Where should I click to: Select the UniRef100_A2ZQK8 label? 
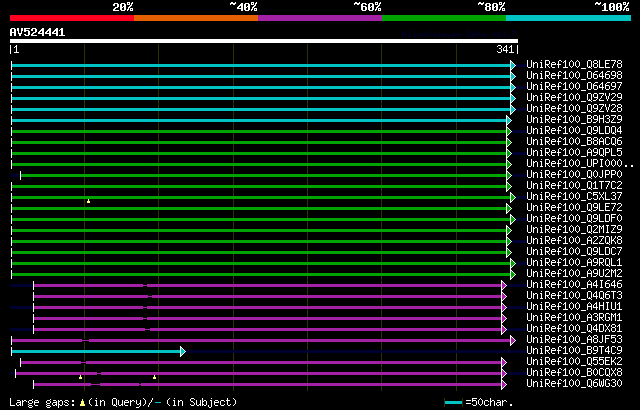pos(574,241)
